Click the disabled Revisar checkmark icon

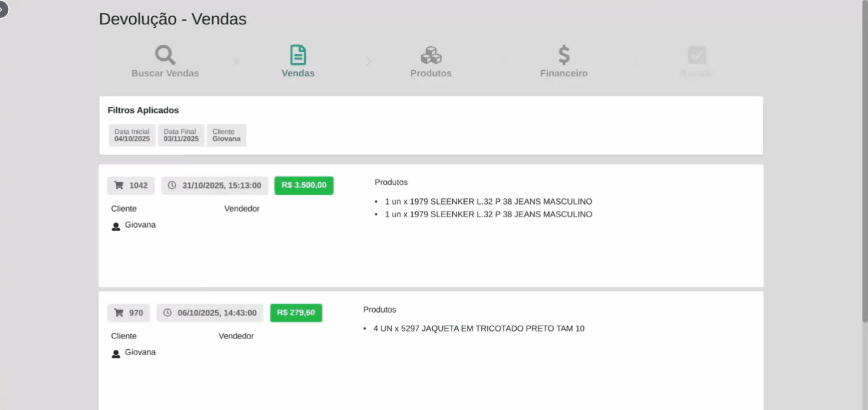pos(696,55)
